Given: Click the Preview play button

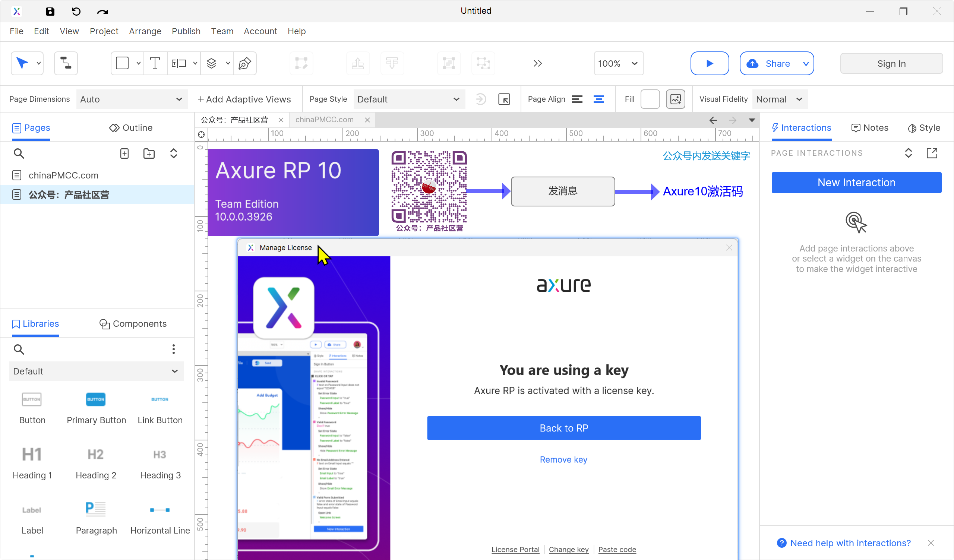Looking at the screenshot, I should click(x=709, y=63).
